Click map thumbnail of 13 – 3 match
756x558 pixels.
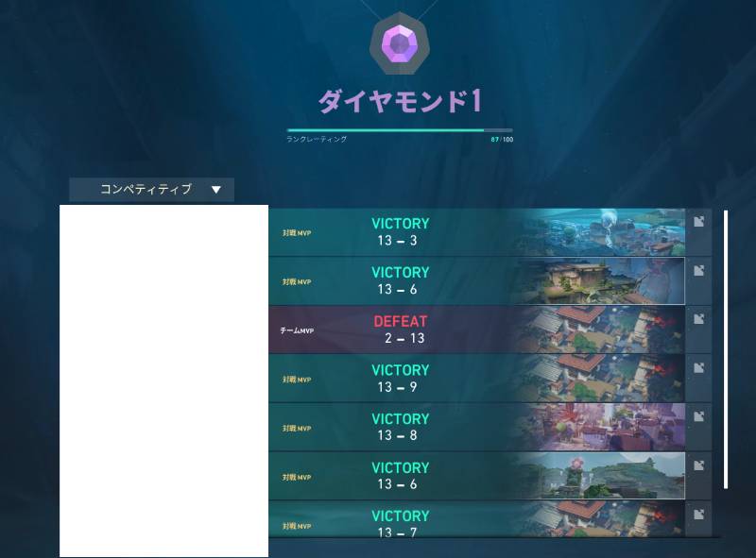598,232
